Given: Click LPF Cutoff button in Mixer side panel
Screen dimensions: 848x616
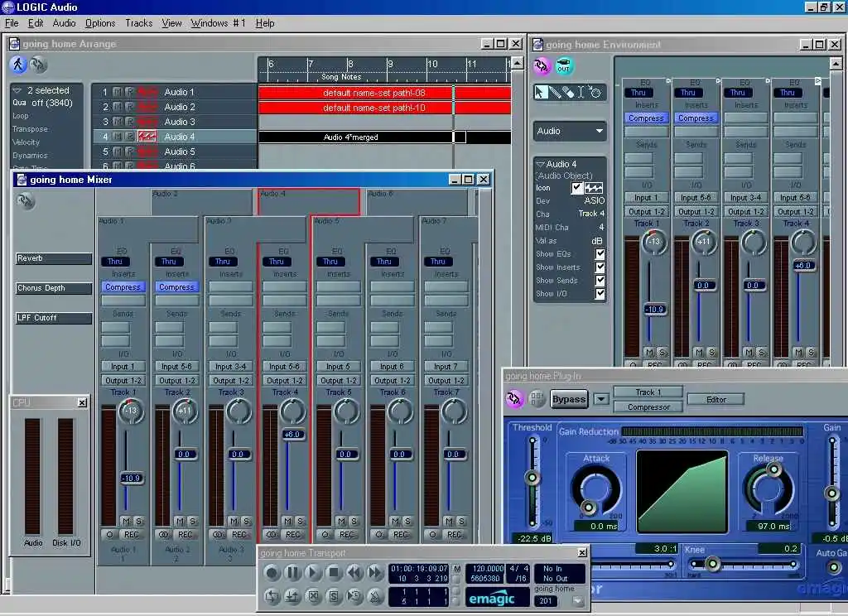Looking at the screenshot, I should (x=54, y=318).
